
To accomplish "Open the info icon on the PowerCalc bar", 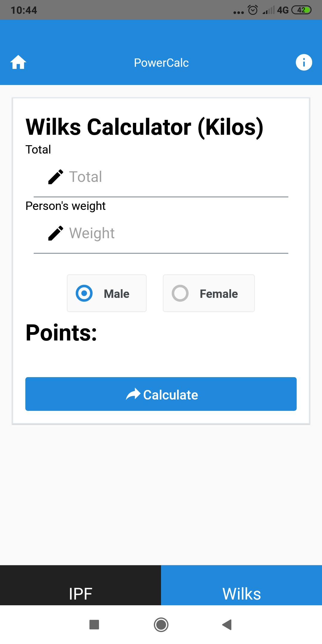I will (304, 62).
